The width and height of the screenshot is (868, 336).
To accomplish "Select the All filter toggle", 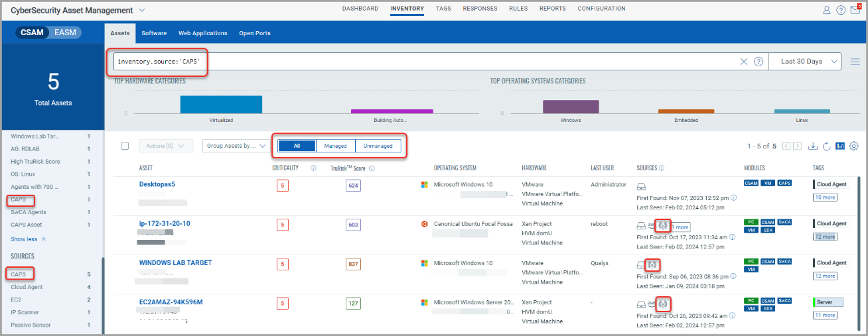I will [x=297, y=146].
